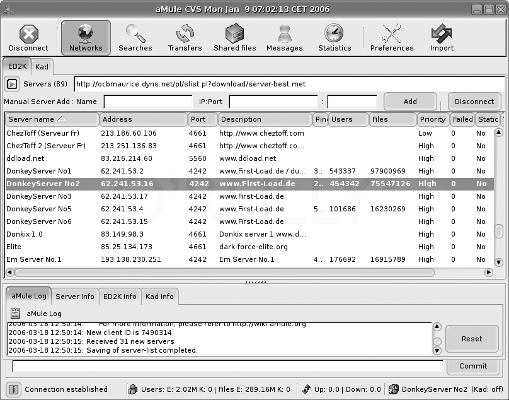Sort by Address column header

(x=143, y=119)
